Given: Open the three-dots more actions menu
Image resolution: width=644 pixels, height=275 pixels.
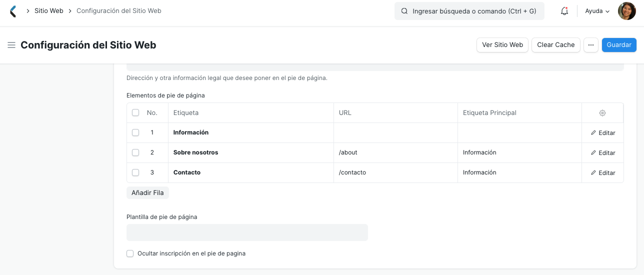Looking at the screenshot, I should coord(591,45).
